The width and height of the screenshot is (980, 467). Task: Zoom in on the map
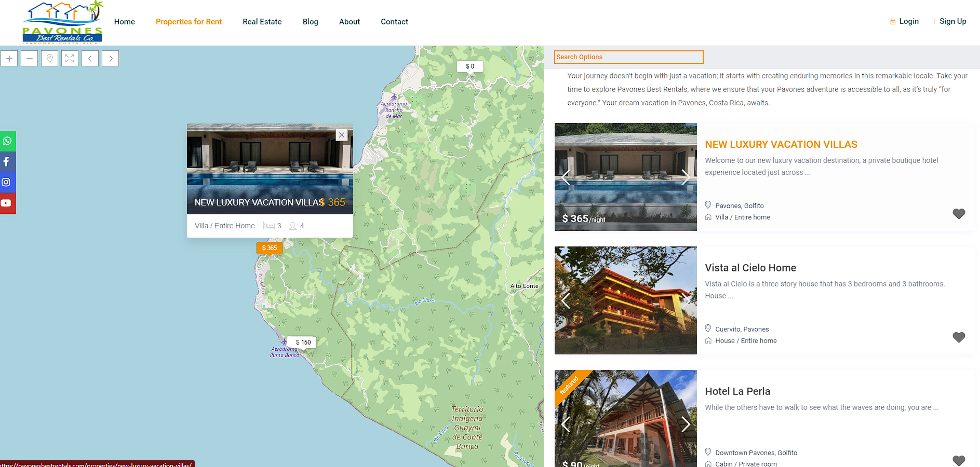click(x=9, y=59)
